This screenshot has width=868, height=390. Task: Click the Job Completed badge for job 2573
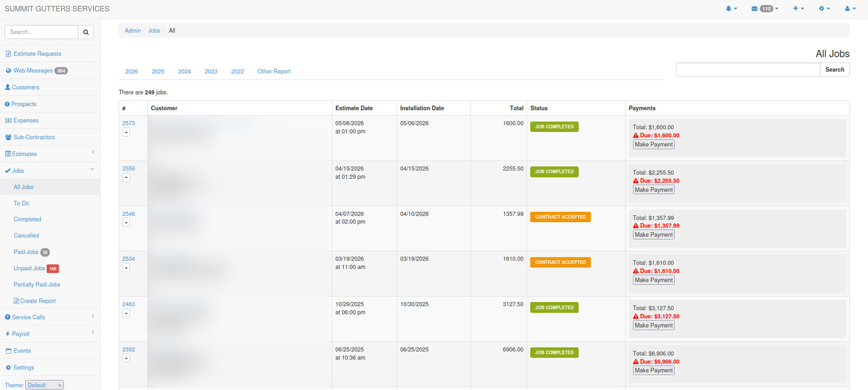click(554, 127)
